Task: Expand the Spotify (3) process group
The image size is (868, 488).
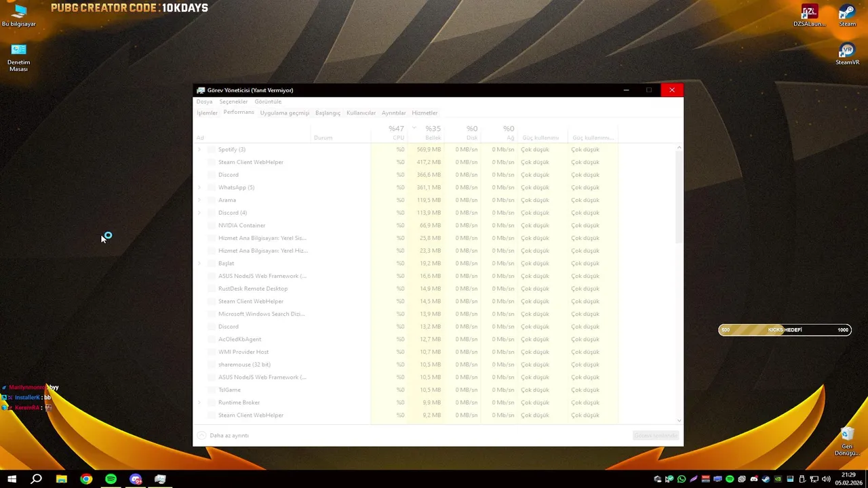Action: [x=199, y=149]
